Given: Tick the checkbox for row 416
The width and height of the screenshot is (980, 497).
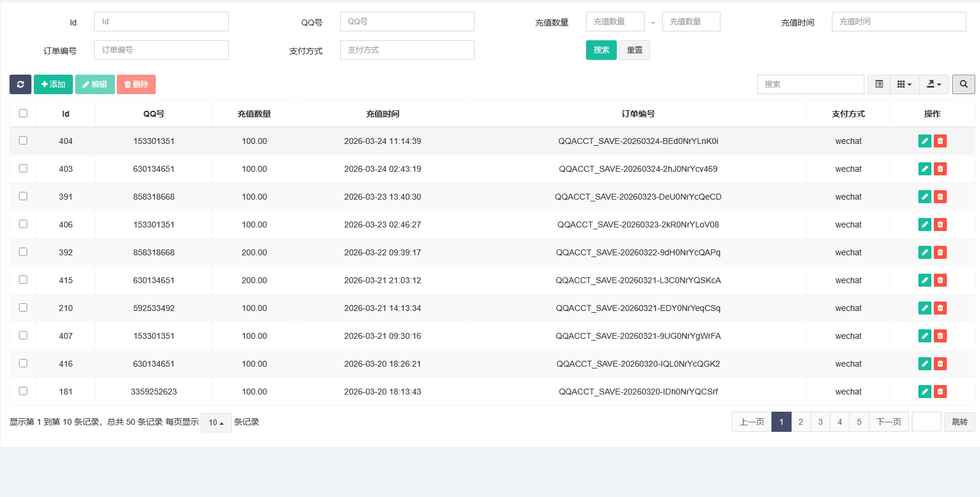Looking at the screenshot, I should (x=23, y=363).
